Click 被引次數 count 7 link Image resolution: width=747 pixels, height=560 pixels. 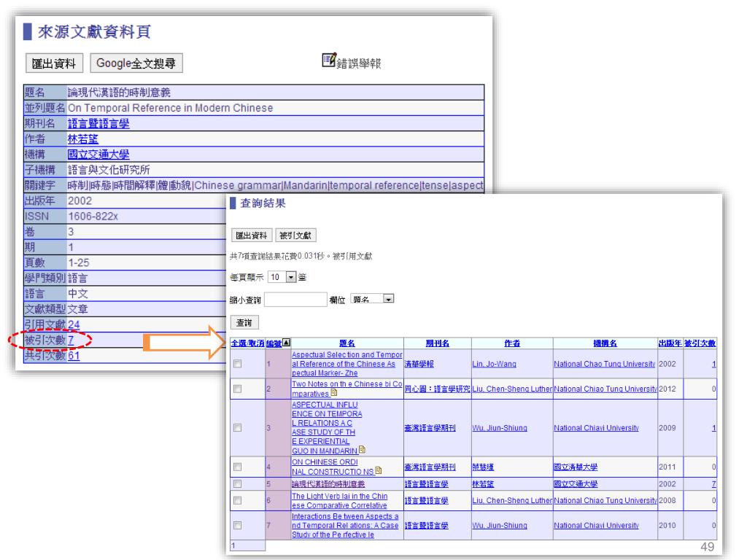click(71, 340)
